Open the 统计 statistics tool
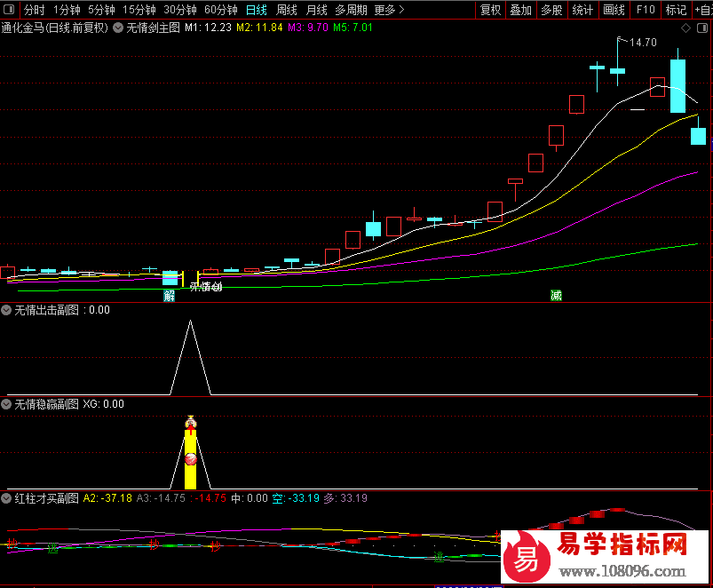Screen dimensions: 713x588 [x=583, y=10]
